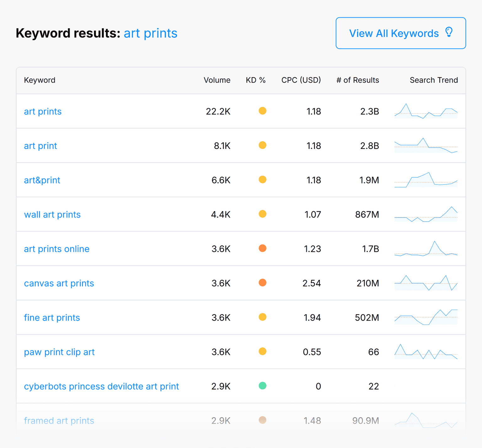Screen dimensions: 482x448
Task: Click the cyberbots princess devilotte art print link
Action: click(101, 386)
